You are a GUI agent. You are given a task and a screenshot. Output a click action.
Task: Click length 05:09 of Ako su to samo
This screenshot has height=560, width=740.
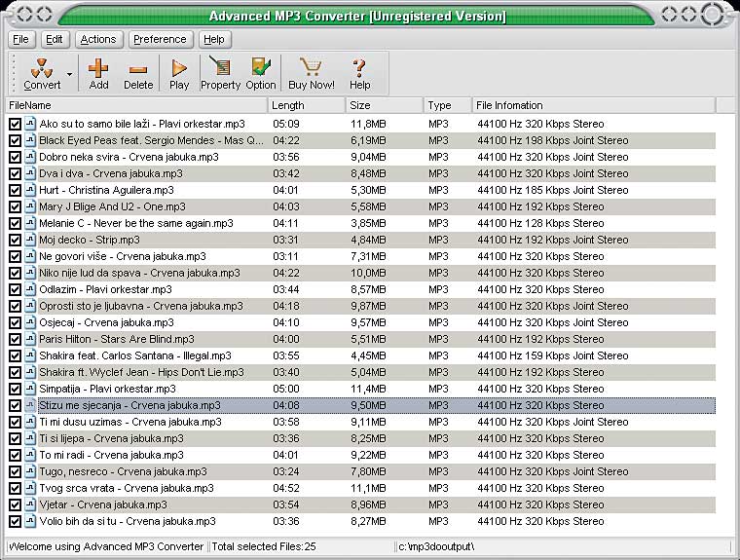pyautogui.click(x=286, y=125)
